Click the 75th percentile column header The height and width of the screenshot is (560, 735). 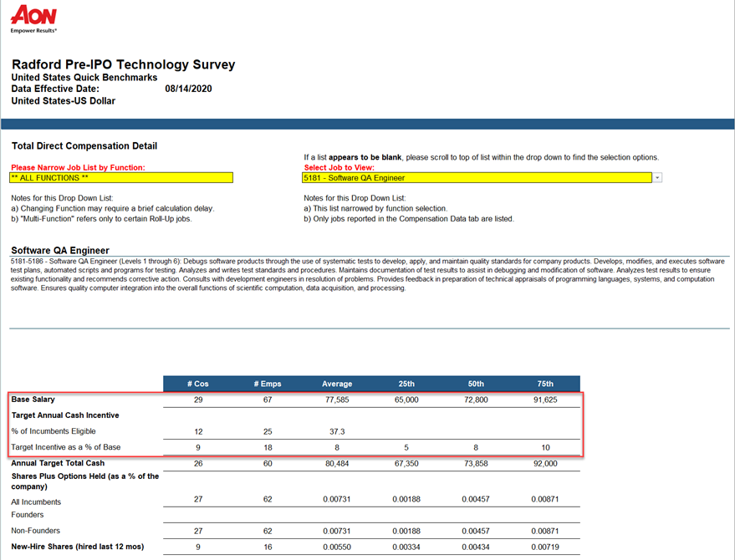click(545, 384)
